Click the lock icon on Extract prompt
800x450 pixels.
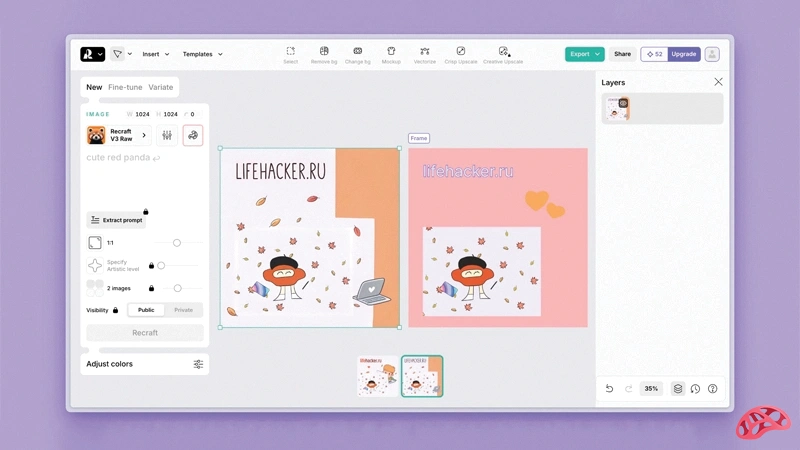[146, 211]
